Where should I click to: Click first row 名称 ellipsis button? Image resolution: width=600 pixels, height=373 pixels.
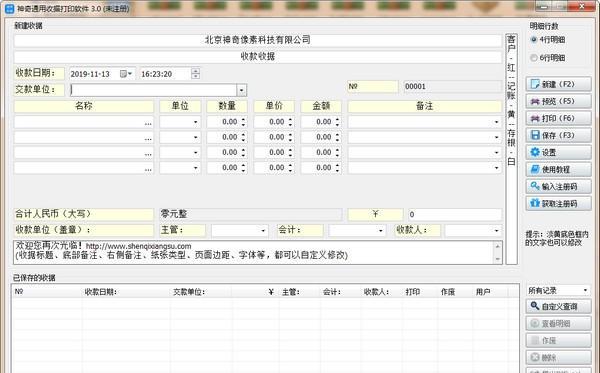pyautogui.click(x=148, y=123)
